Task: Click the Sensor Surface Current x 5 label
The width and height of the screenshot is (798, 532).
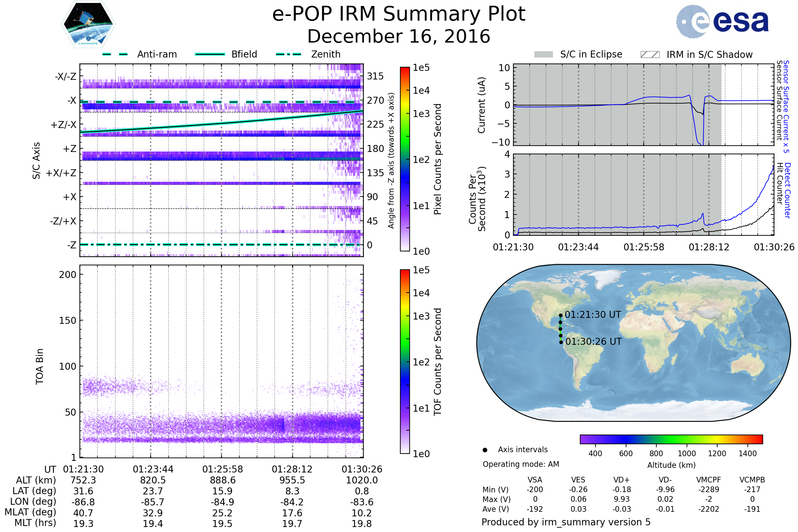Action: pyautogui.click(x=786, y=106)
